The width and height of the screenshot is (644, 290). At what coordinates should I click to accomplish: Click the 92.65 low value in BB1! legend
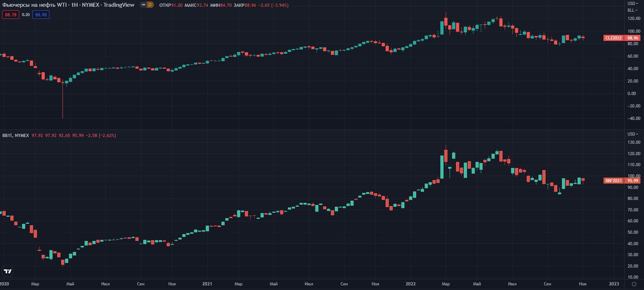(x=64, y=136)
